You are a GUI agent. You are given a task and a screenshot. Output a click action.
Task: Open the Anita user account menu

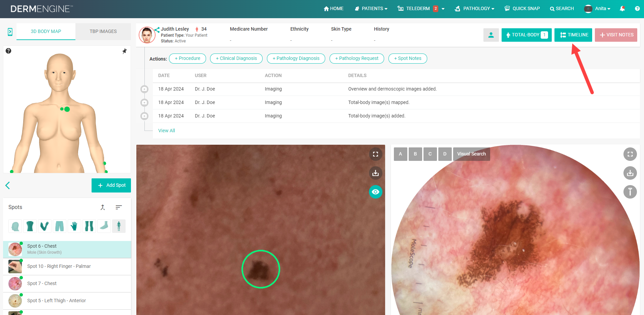pyautogui.click(x=597, y=9)
